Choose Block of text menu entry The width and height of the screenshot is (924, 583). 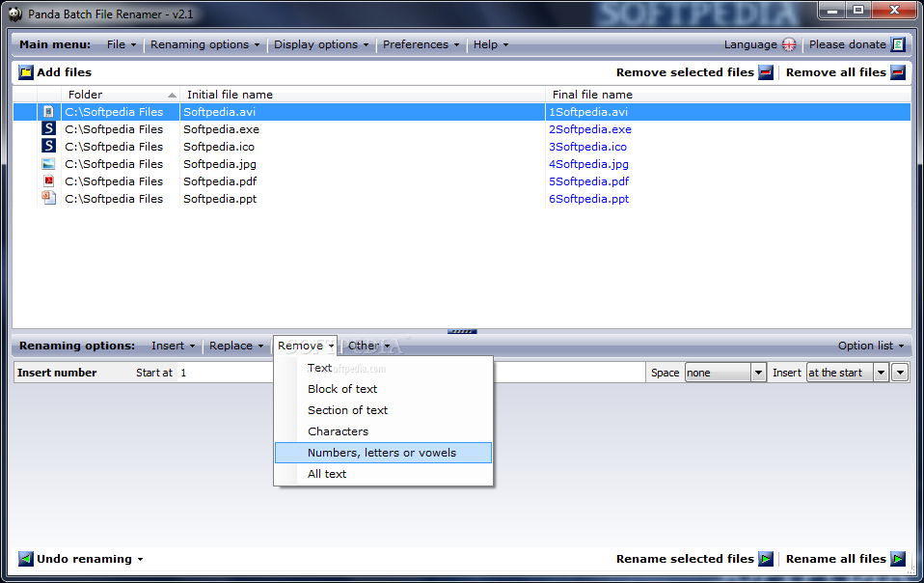383,389
